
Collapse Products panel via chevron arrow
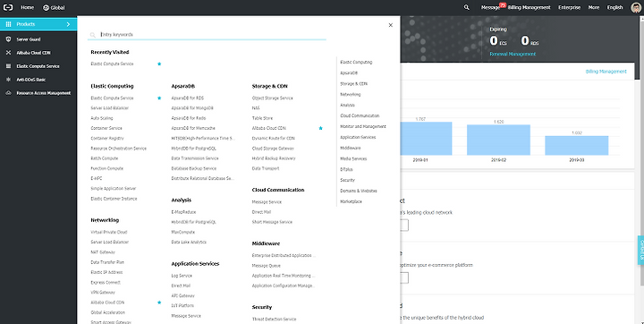pyautogui.click(x=68, y=24)
